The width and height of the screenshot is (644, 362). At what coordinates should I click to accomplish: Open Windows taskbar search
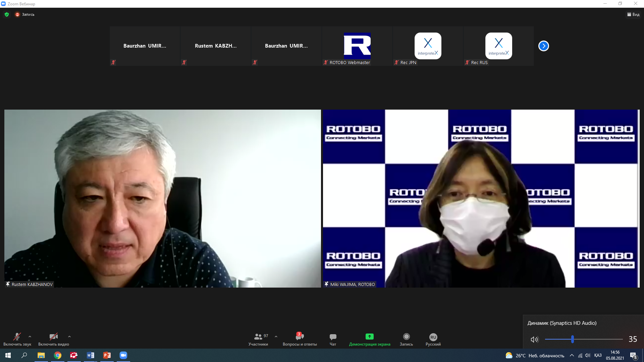(24, 355)
